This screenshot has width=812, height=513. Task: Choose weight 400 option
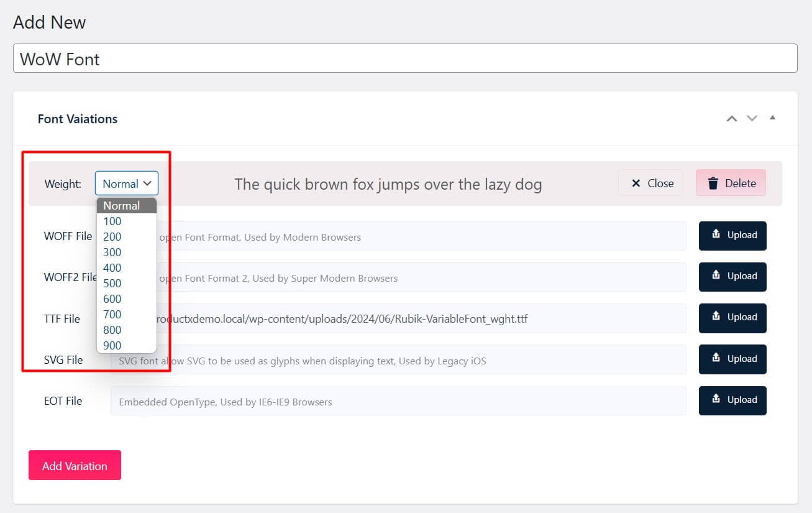pos(112,268)
